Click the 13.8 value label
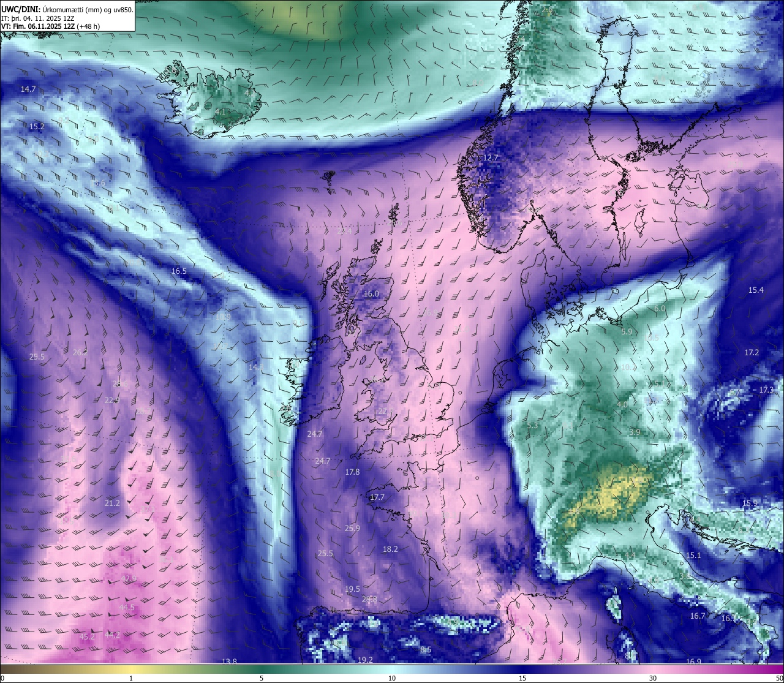 [x=229, y=662]
